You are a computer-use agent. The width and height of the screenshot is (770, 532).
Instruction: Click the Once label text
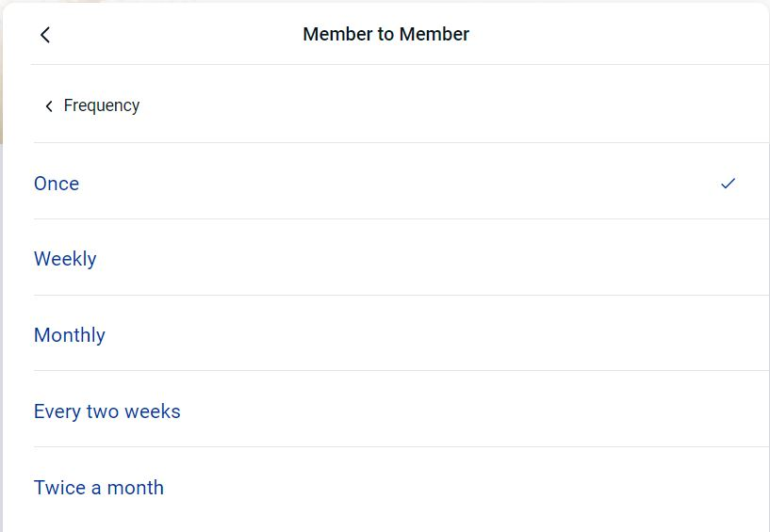(57, 184)
